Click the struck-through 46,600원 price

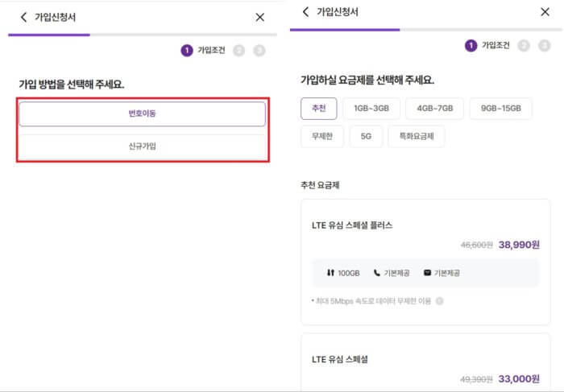(476, 245)
